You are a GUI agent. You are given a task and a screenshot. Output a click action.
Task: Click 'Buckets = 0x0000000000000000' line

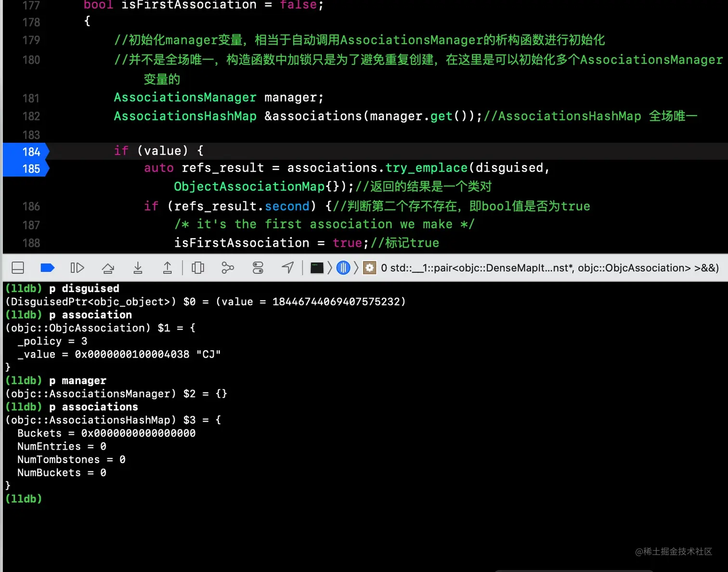pyautogui.click(x=106, y=433)
